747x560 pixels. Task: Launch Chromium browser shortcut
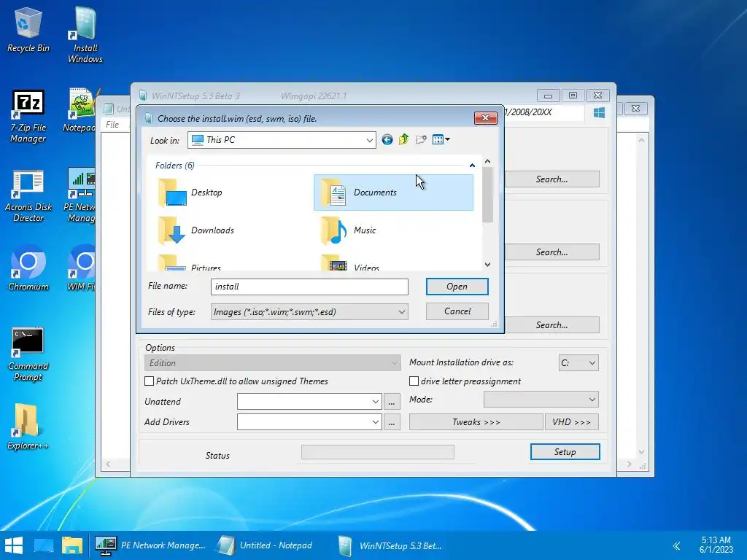(28, 268)
